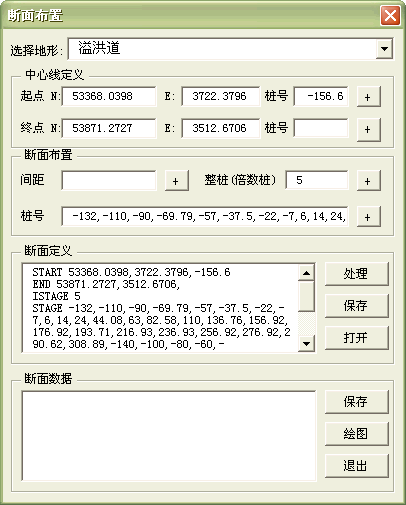Viewport: 406px width, 505px height.
Task: Click the scroll down arrow in 断面定义
Action: point(306,343)
